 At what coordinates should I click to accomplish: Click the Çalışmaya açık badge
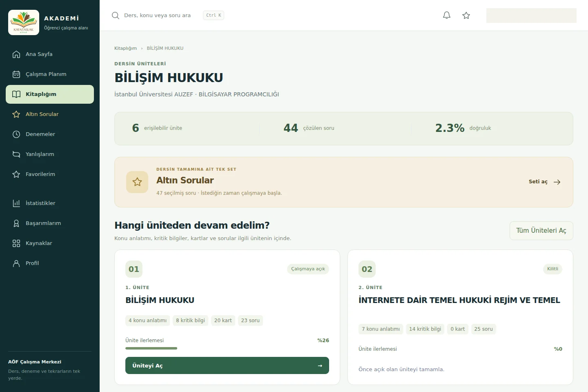click(308, 269)
